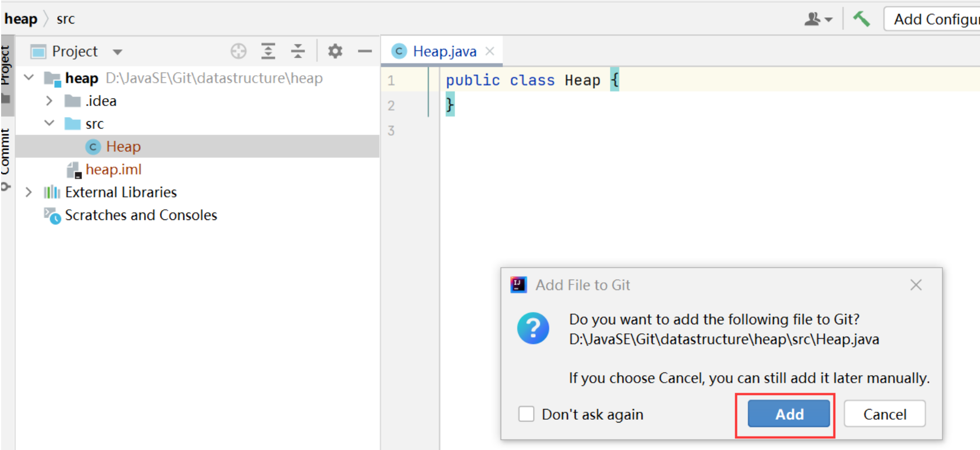
Task: Open Scratches and Consoles item
Action: 140,215
